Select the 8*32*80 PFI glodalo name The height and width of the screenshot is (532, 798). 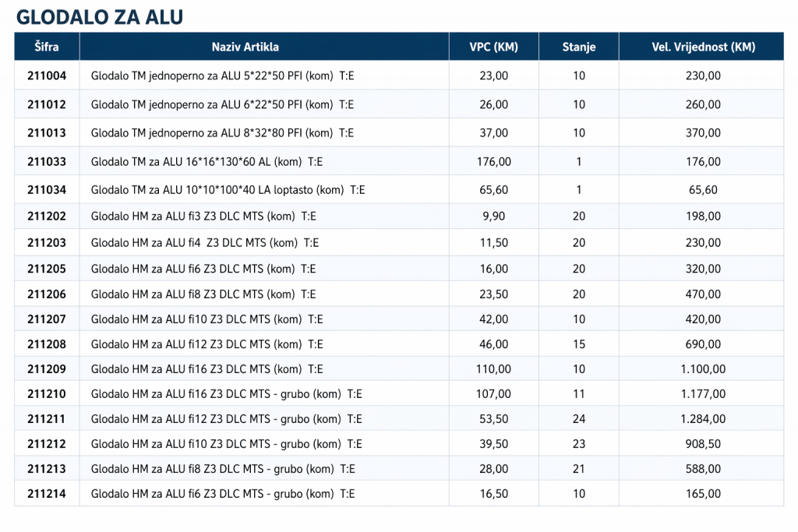(x=222, y=133)
